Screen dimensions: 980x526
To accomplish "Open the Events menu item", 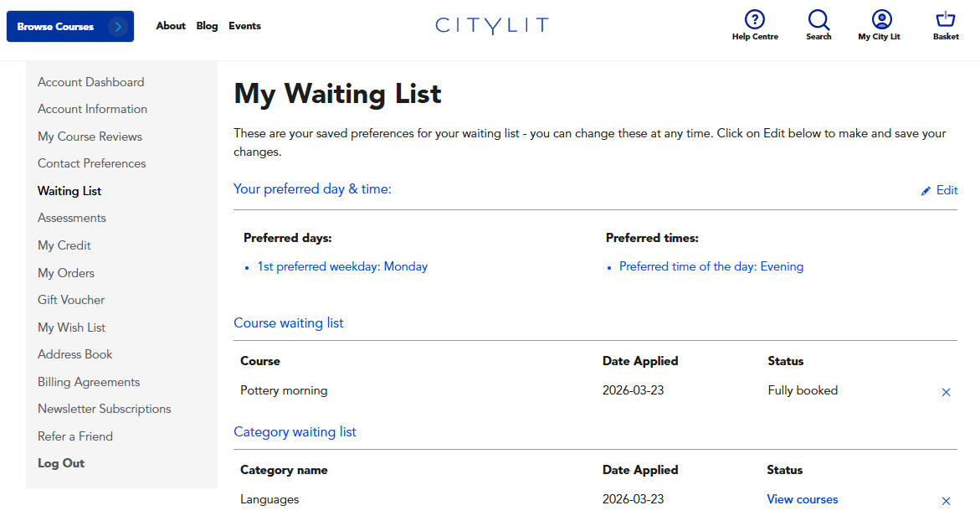I will pos(244,26).
